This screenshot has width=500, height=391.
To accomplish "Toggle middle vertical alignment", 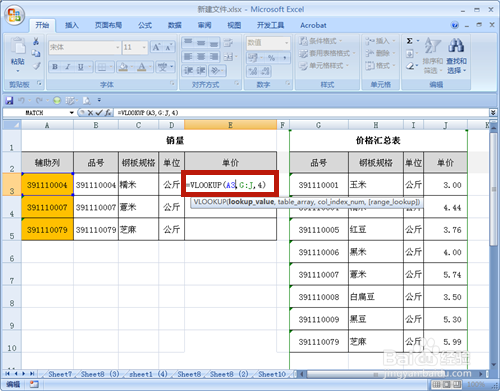I will tap(201, 43).
